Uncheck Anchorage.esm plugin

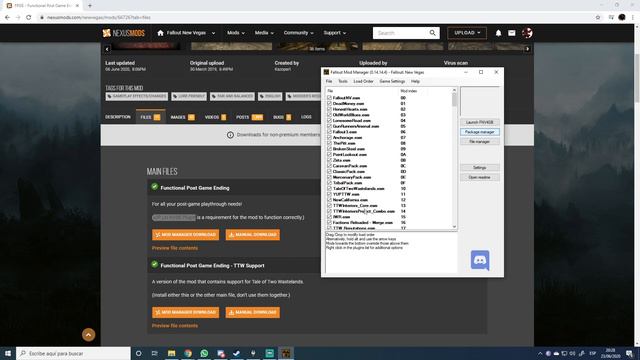click(x=329, y=138)
